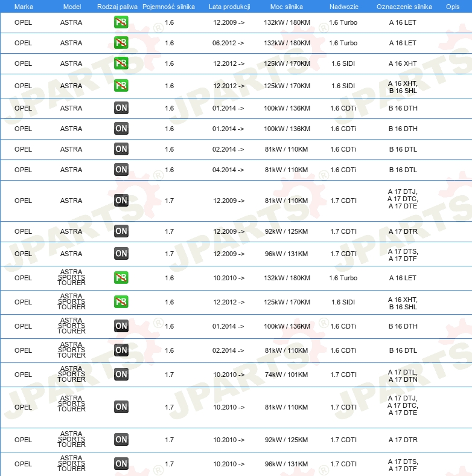Click the diesel ON icon in the ASTRA 1.7 92kW row

(x=121, y=231)
